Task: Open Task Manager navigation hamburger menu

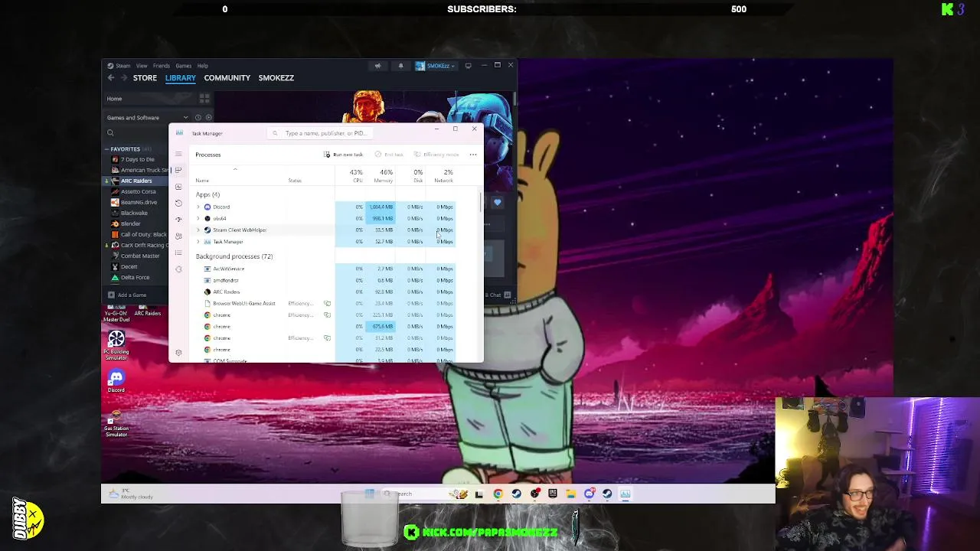Action: click(178, 154)
